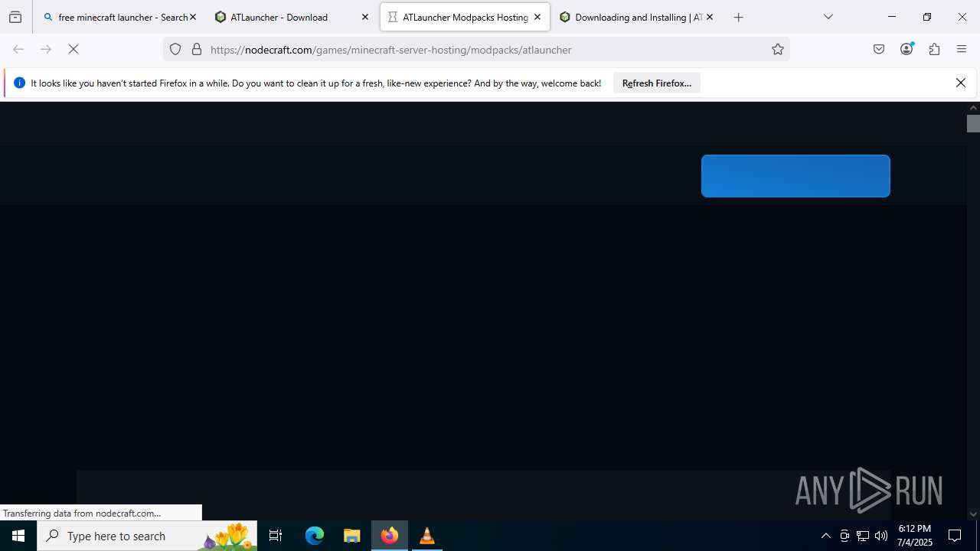The image size is (980, 551).
Task: Switch to ATLauncher - Download tab
Action: click(291, 17)
